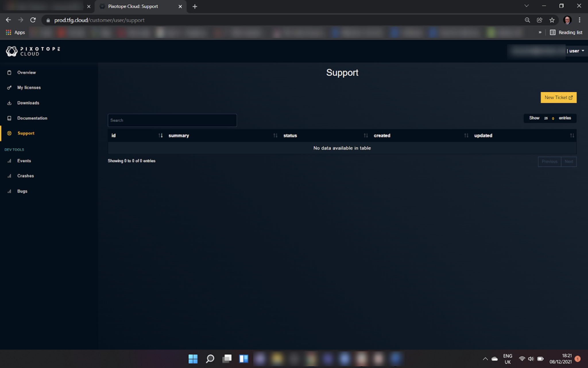Create a New Ticket
The image size is (588, 368).
tap(558, 97)
